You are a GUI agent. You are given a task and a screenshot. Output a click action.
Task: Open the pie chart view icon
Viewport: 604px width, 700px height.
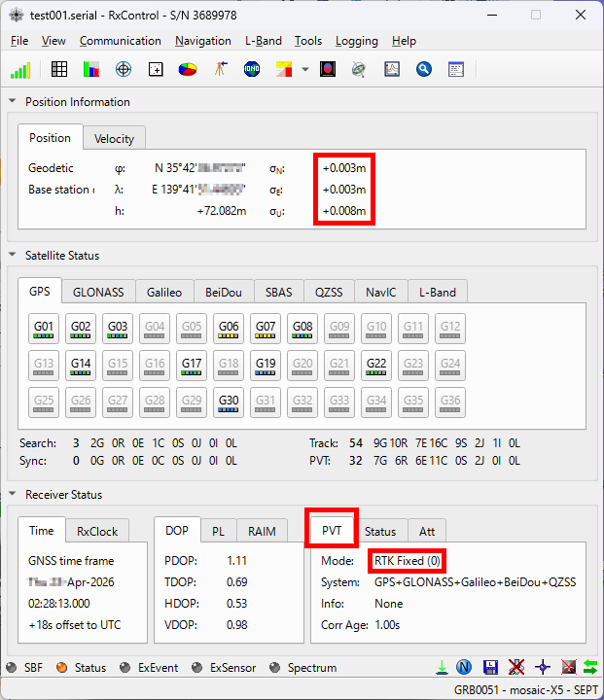188,69
